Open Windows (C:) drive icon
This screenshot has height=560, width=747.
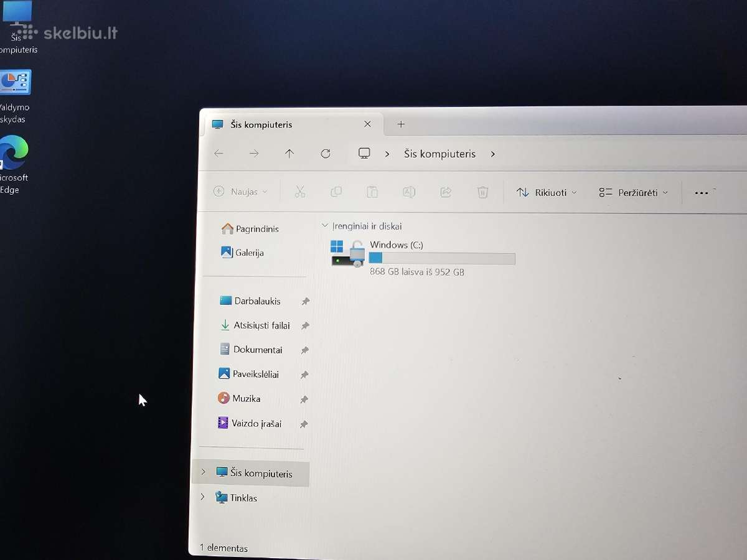point(347,254)
